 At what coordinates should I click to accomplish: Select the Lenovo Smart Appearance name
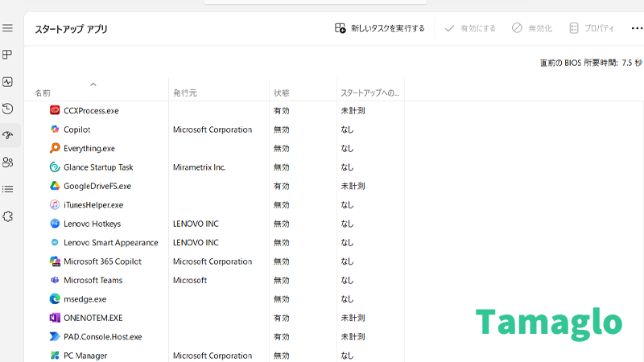point(111,243)
